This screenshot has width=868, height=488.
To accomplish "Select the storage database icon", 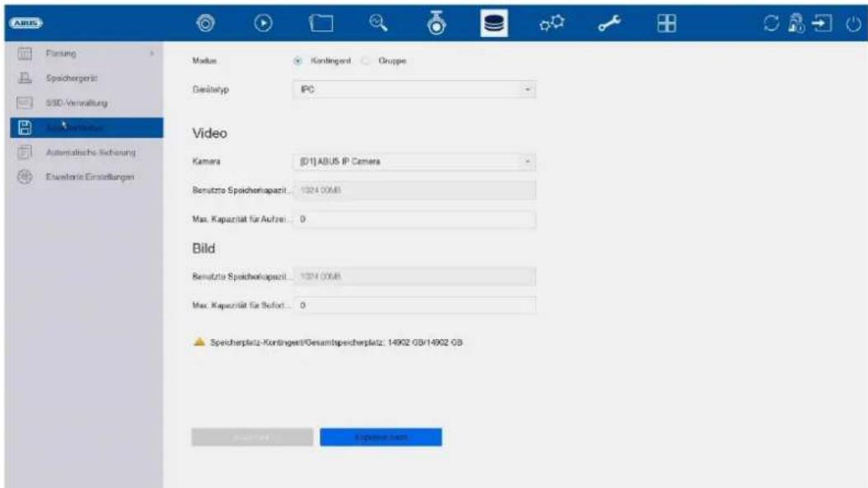I will (x=494, y=23).
